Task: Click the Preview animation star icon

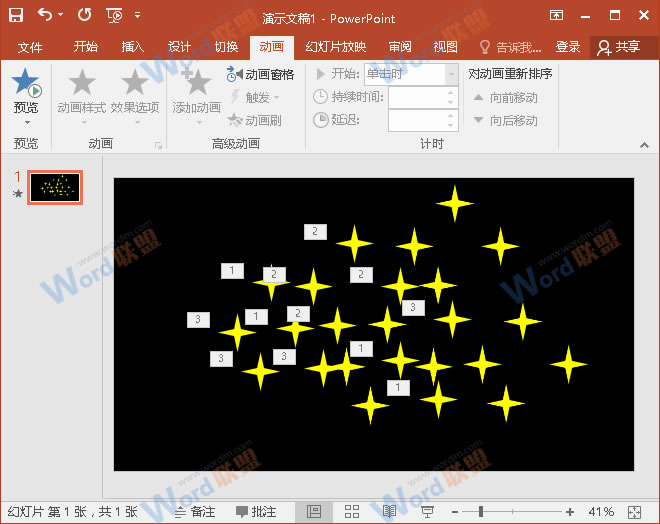Action: 26,83
